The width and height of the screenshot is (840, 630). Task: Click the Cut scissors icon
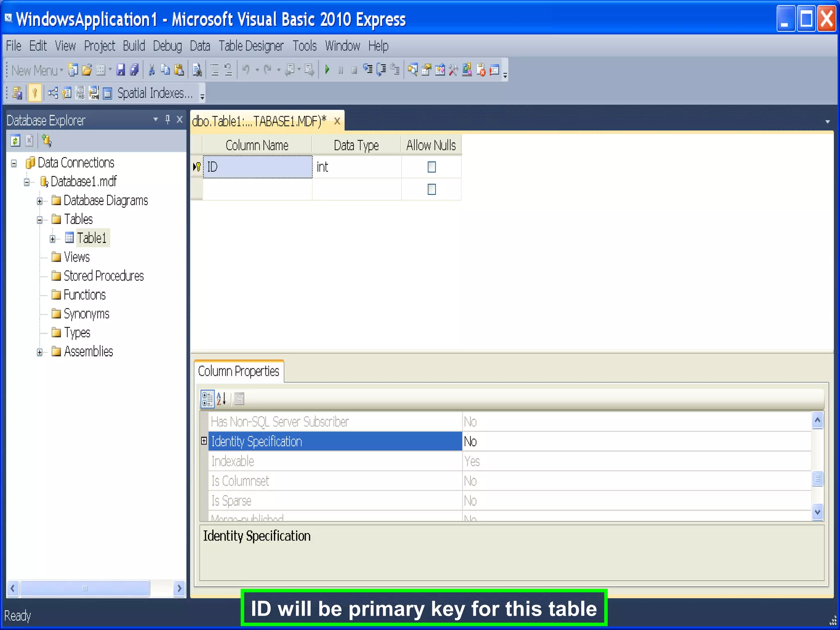pos(151,70)
